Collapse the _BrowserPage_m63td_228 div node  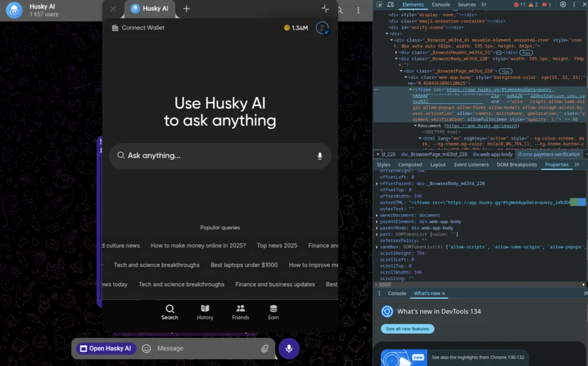click(x=401, y=71)
